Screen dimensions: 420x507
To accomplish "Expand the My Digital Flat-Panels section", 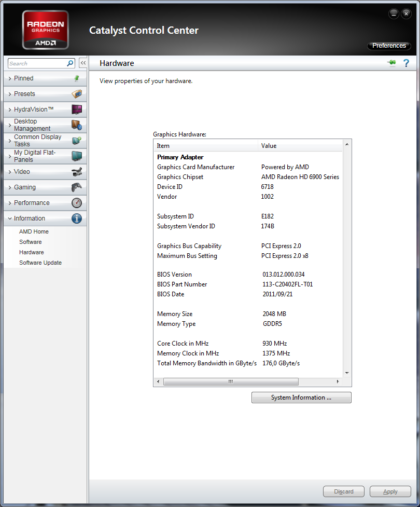I will [45, 156].
